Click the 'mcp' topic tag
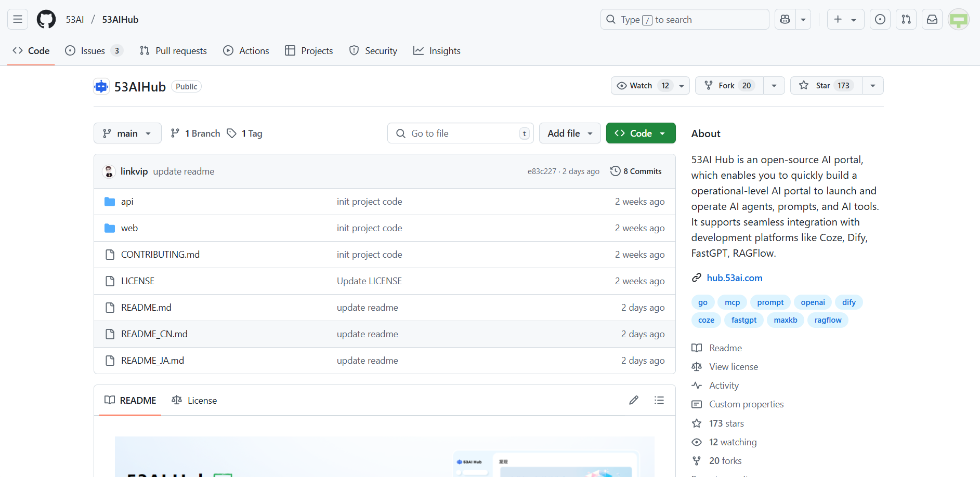This screenshot has width=980, height=477. 733,302
